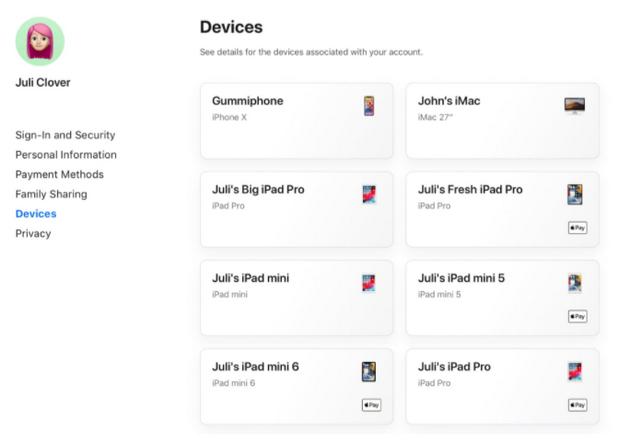630x444 pixels.
Task: Open Sign-In and Security section
Action: pos(65,135)
